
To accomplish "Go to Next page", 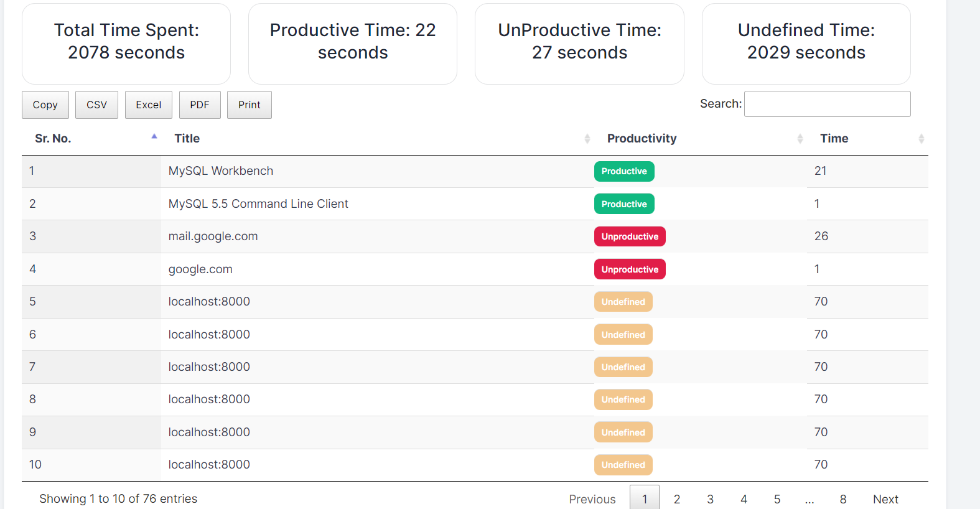I will pos(885,499).
